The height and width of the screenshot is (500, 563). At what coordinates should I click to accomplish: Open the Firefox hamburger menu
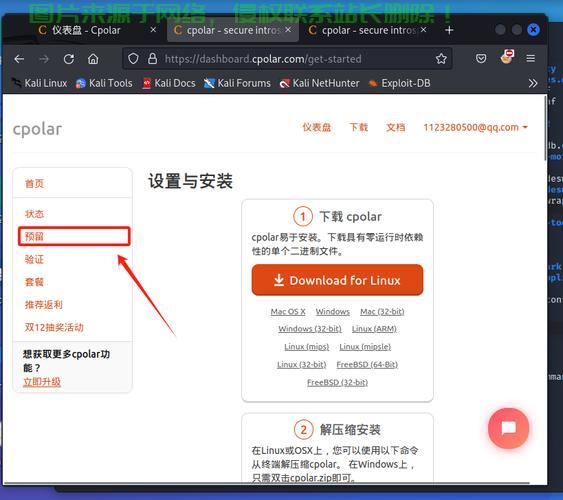tap(531, 58)
